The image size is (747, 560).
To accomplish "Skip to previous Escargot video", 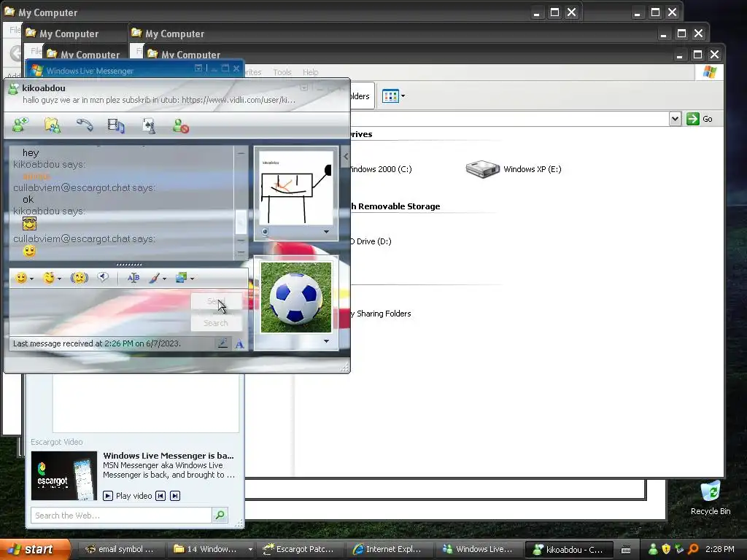I will click(x=160, y=496).
